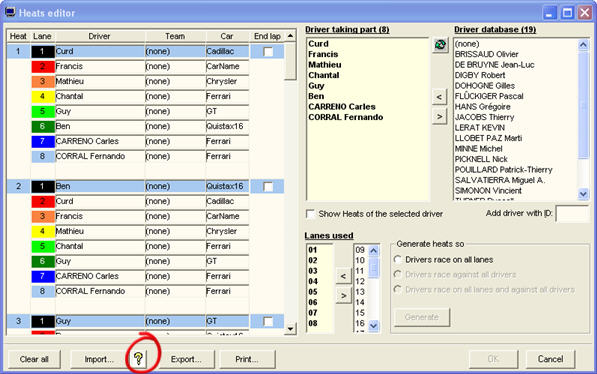Click the Car column header

click(x=227, y=36)
